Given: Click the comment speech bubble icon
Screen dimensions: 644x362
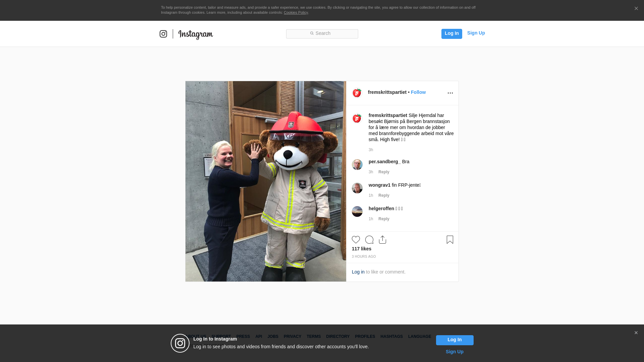Looking at the screenshot, I should click(x=369, y=240).
